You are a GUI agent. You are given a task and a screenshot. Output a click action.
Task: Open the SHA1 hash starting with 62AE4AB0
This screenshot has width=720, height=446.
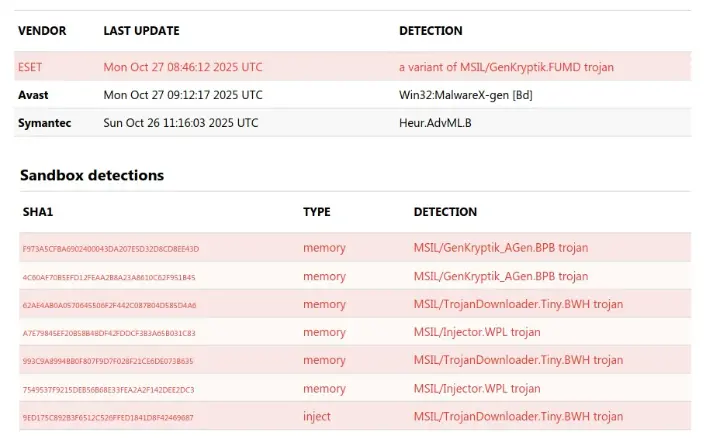tap(108, 304)
